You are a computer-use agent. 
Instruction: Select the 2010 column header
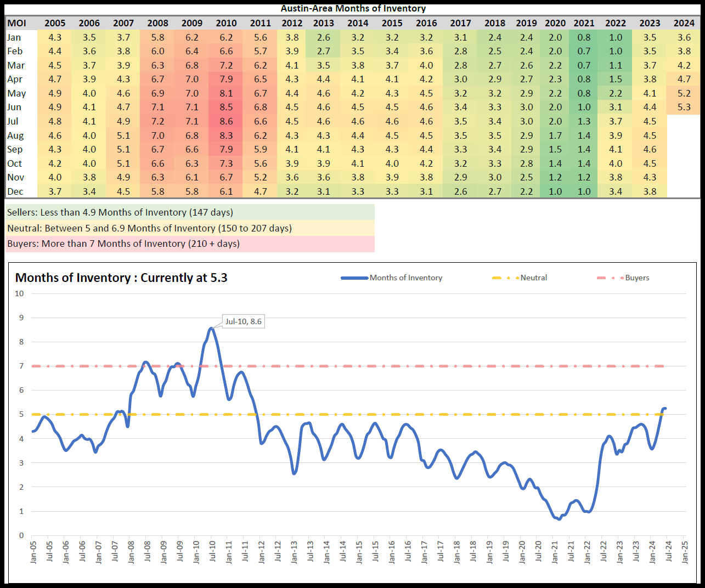226,23
